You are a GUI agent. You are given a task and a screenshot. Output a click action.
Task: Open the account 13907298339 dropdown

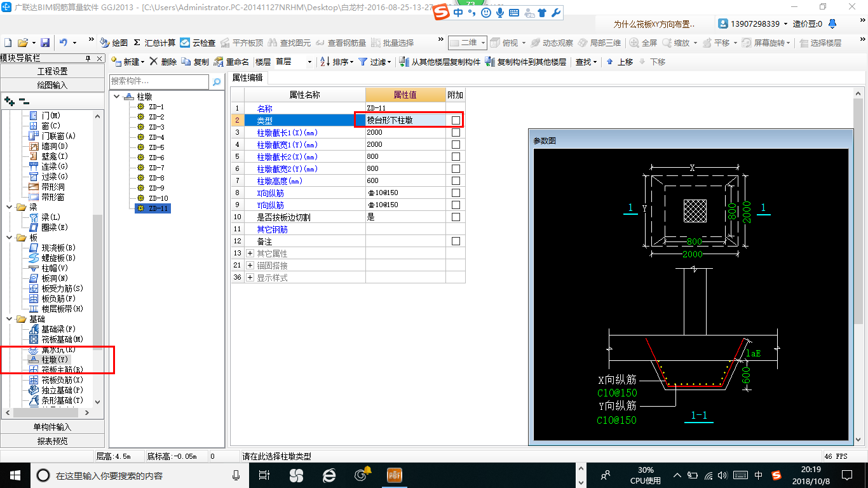point(786,24)
